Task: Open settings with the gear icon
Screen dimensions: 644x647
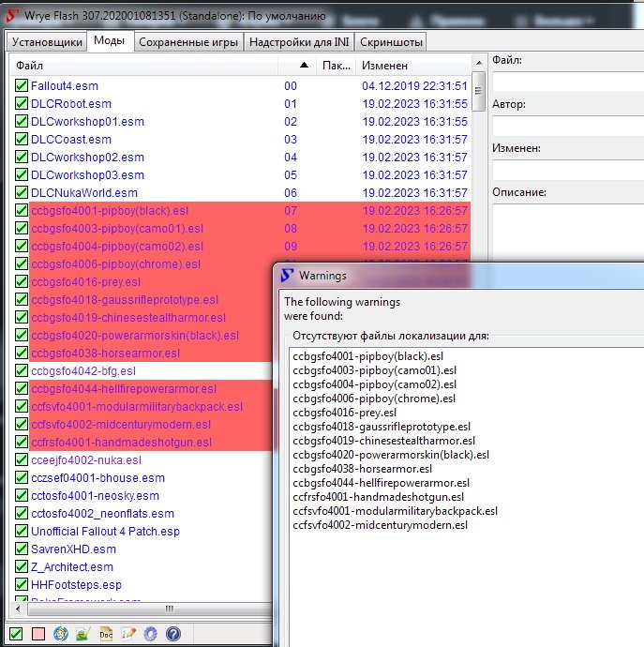Action: 150,634
